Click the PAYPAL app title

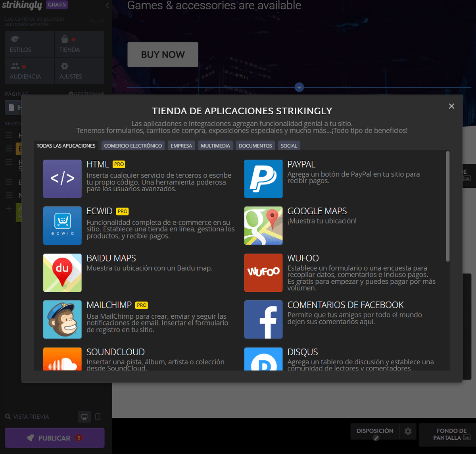pos(301,164)
